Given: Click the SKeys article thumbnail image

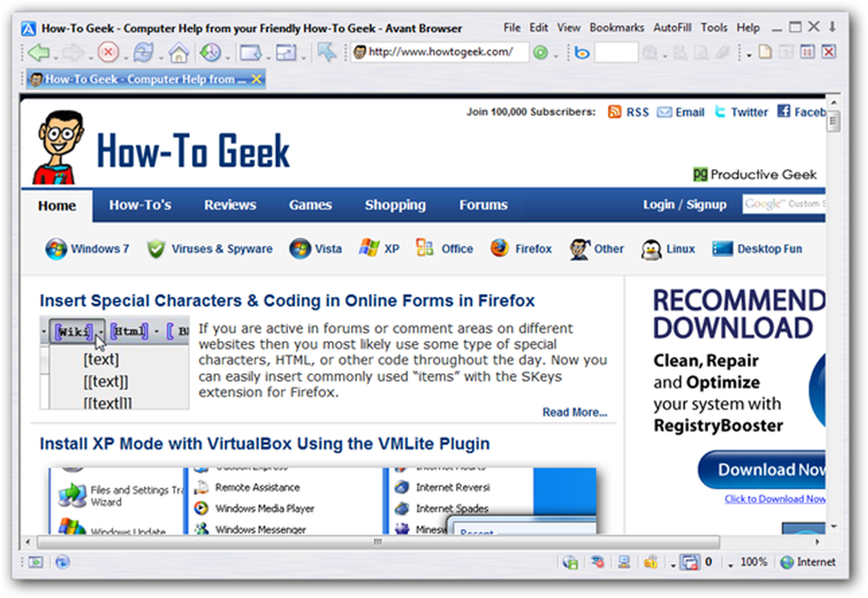Looking at the screenshot, I should click(114, 363).
